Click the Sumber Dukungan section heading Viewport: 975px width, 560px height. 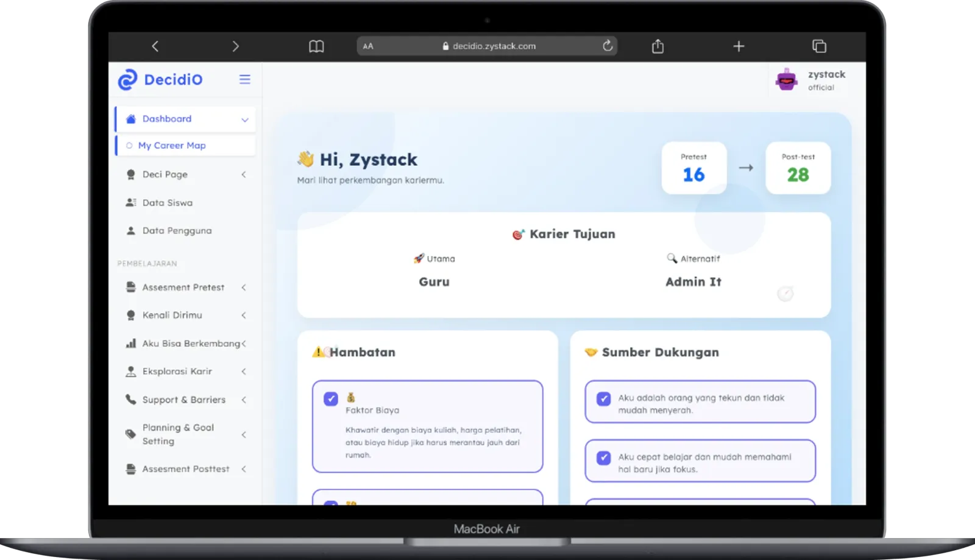(x=661, y=352)
